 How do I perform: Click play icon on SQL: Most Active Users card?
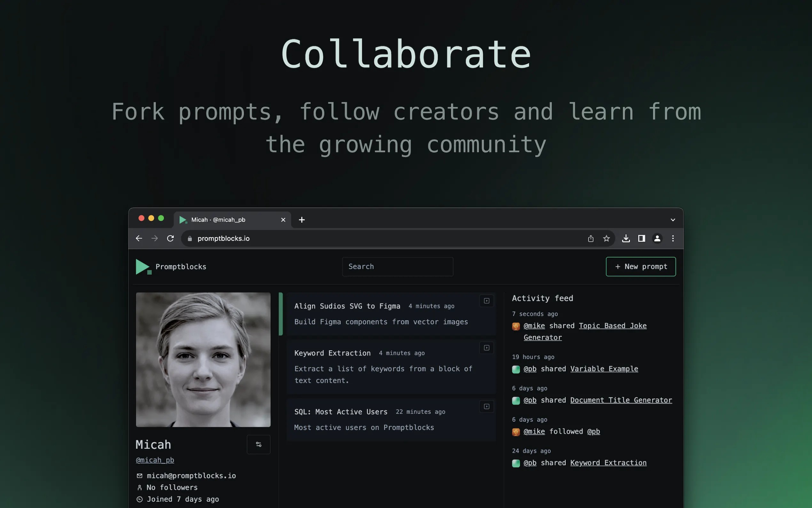(486, 407)
